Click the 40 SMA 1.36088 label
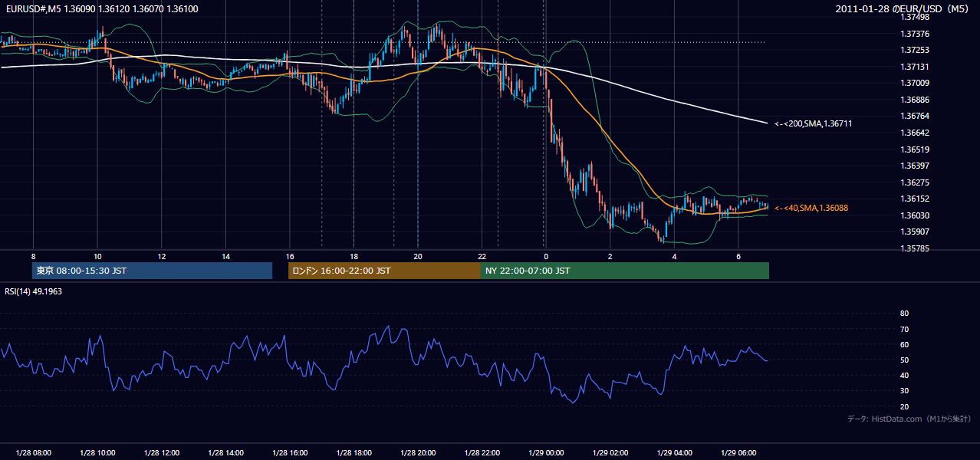Viewport: 980px width, 460px height. tap(811, 208)
